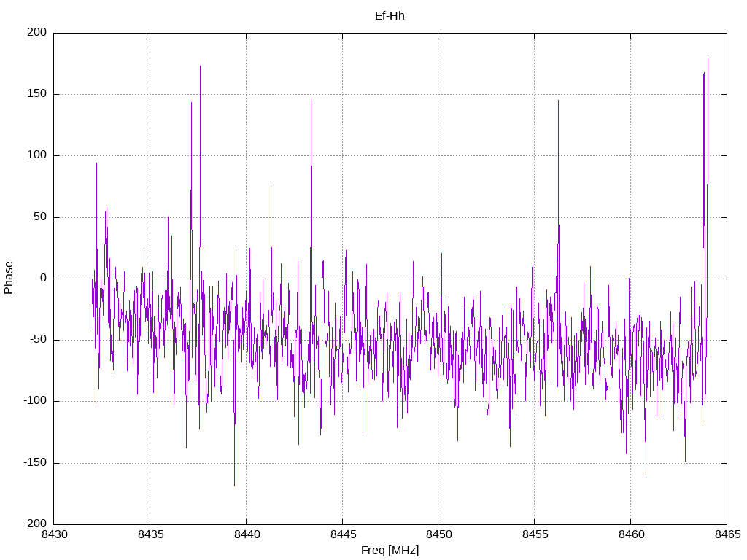Screen dimensions: 747x560
Task: Click the x-axis tick label 8435
Action: (150, 534)
